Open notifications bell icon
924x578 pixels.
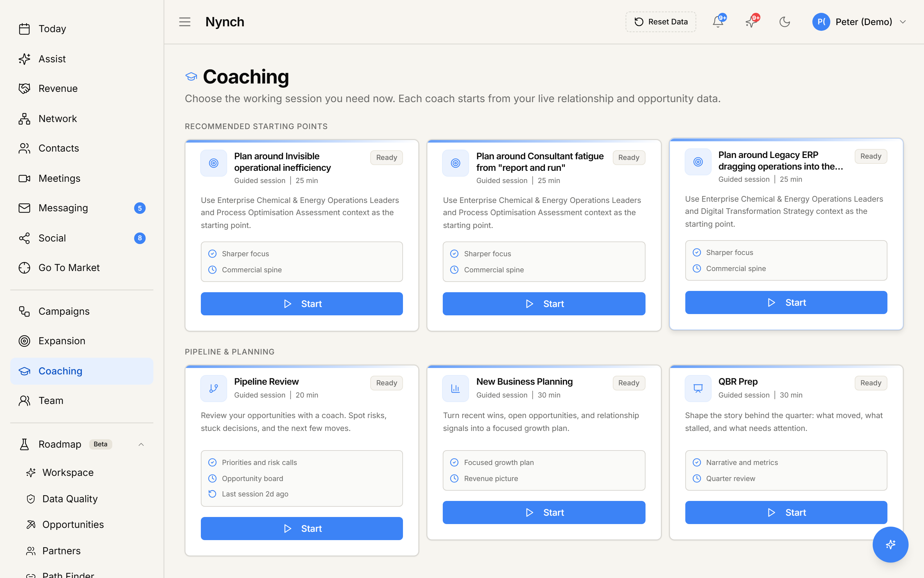[x=718, y=22]
